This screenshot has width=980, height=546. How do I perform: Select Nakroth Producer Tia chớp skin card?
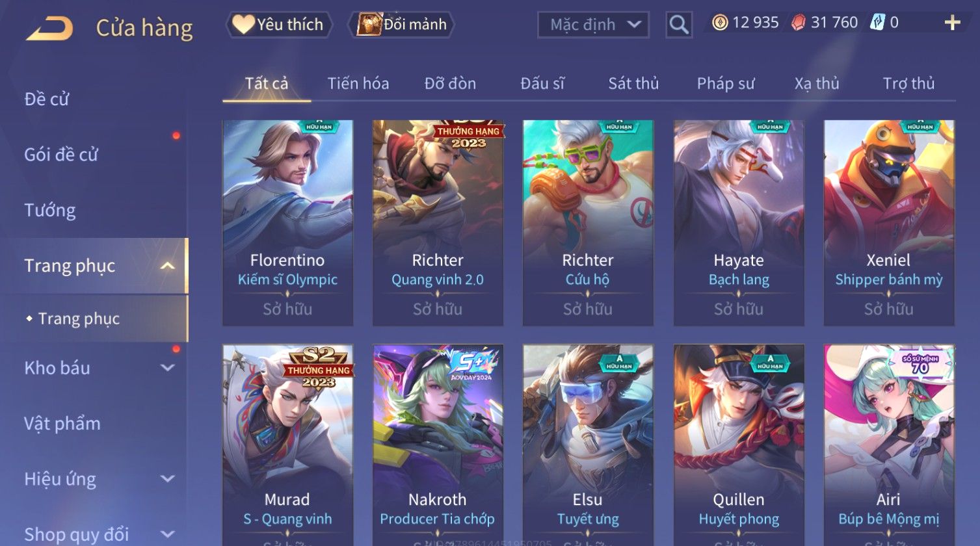438,445
